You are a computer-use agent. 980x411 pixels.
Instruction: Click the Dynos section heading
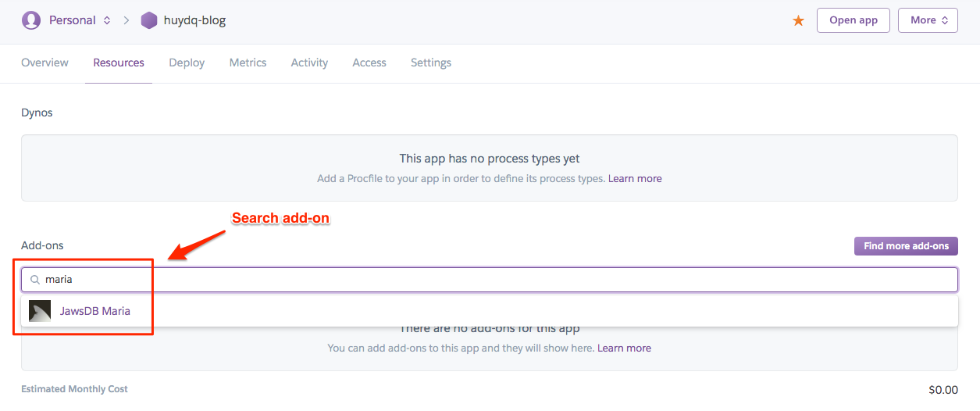[x=37, y=113]
